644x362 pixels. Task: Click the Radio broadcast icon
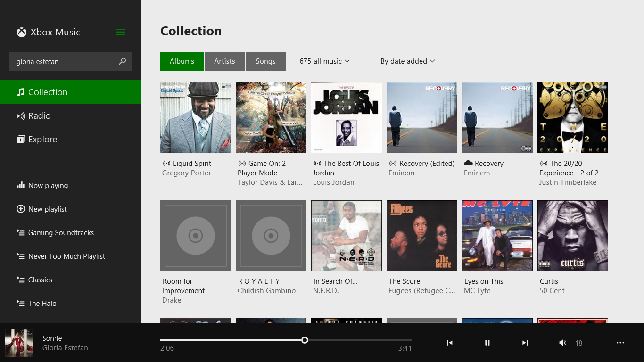coord(20,115)
